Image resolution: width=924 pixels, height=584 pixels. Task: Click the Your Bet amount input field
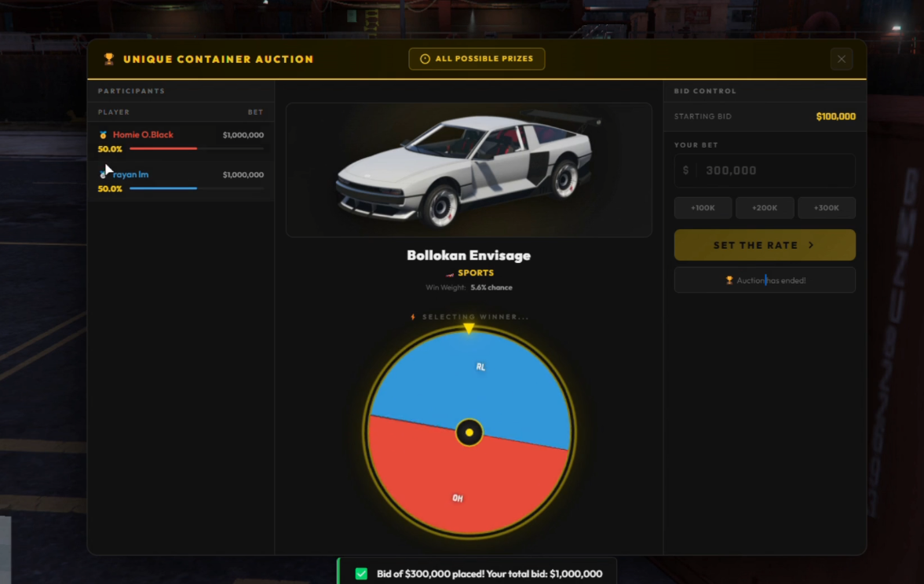765,170
